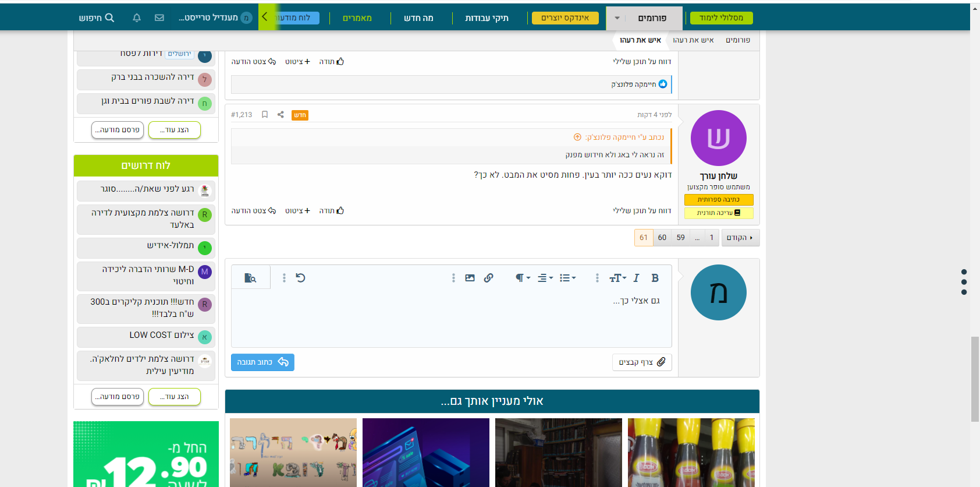Click +ציטוט on post #1,213

click(x=297, y=211)
